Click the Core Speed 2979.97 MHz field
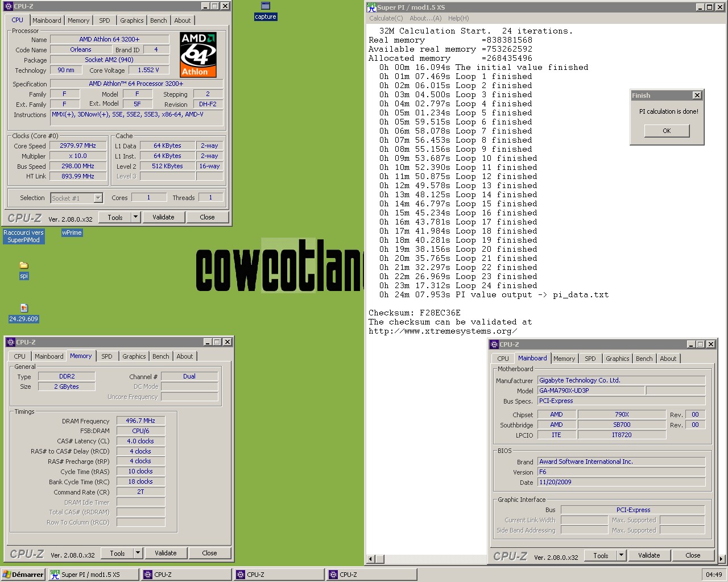This screenshot has width=728, height=582. point(78,145)
